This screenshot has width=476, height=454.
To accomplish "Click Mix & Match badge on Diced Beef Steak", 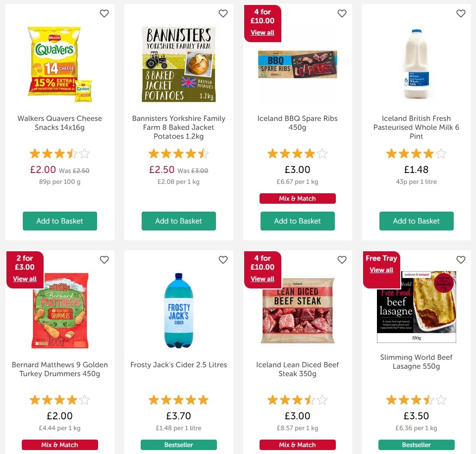I will click(297, 445).
